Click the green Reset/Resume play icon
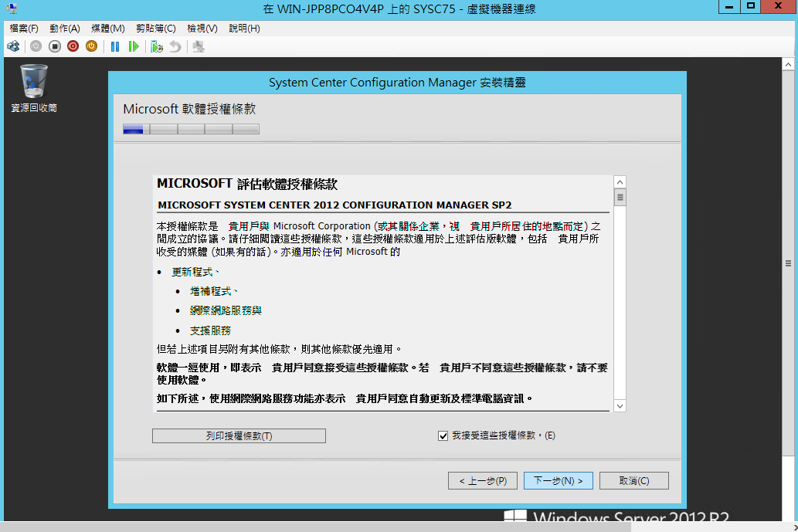 click(x=134, y=47)
